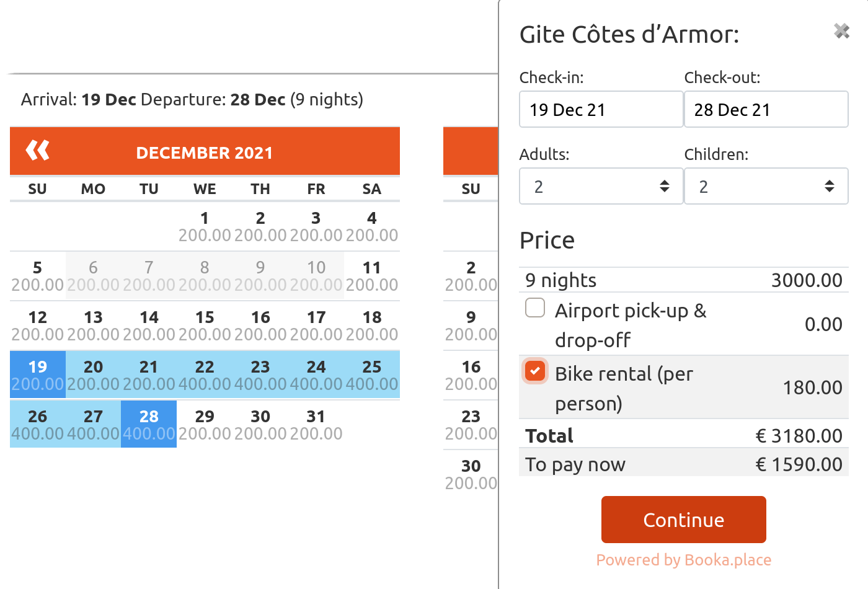The width and height of the screenshot is (868, 589).
Task: Go to previous month with double-arrow icon
Action: 38,150
